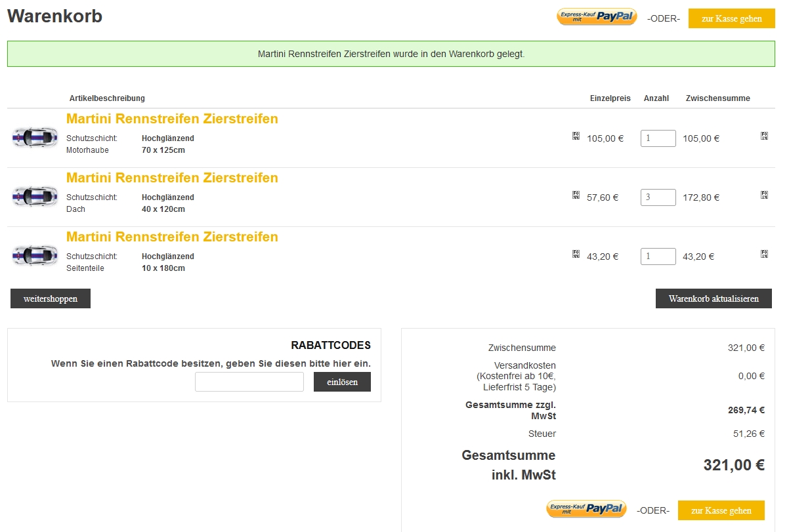The height and width of the screenshot is (532, 789).
Task: Open the car thumbnail of the Dach item
Action: (x=35, y=196)
